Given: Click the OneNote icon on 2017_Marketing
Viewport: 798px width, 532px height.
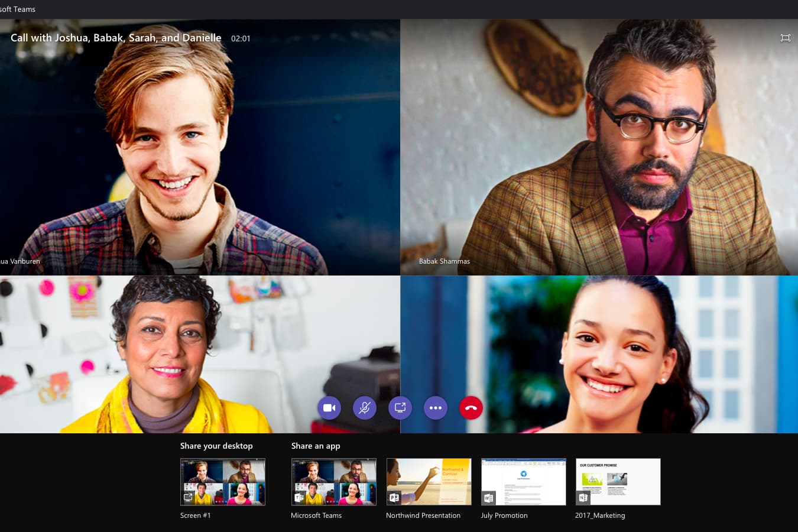Looking at the screenshot, I should point(583,498).
